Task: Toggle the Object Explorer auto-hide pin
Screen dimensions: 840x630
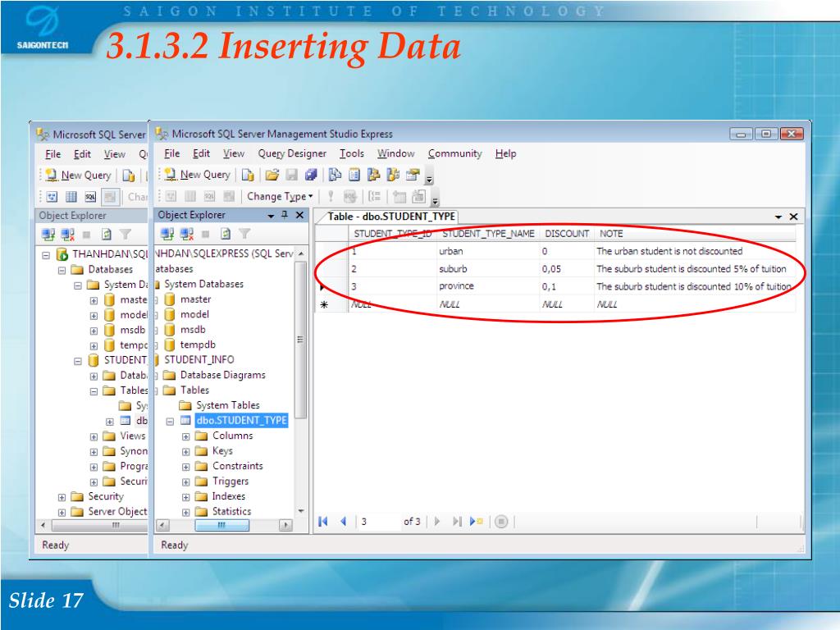Action: click(285, 215)
